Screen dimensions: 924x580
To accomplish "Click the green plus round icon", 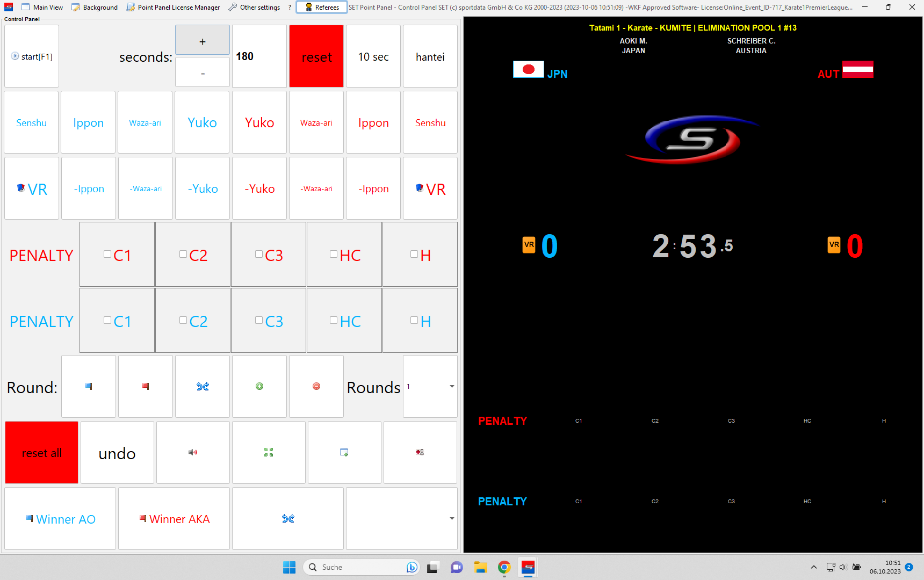I will click(259, 386).
